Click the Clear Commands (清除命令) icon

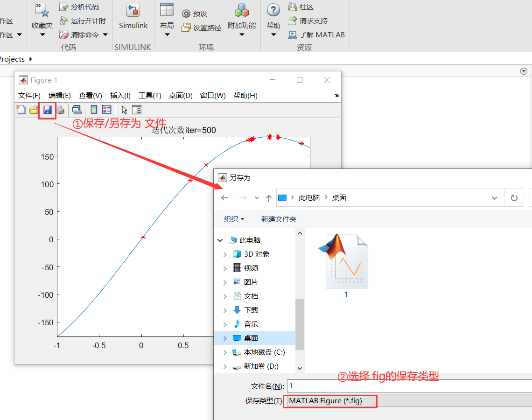point(64,35)
